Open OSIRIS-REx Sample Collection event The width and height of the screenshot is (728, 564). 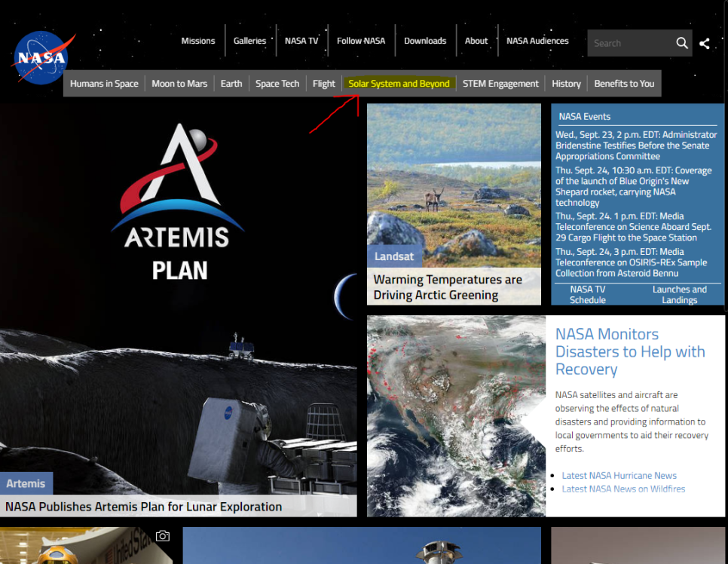coord(631,262)
